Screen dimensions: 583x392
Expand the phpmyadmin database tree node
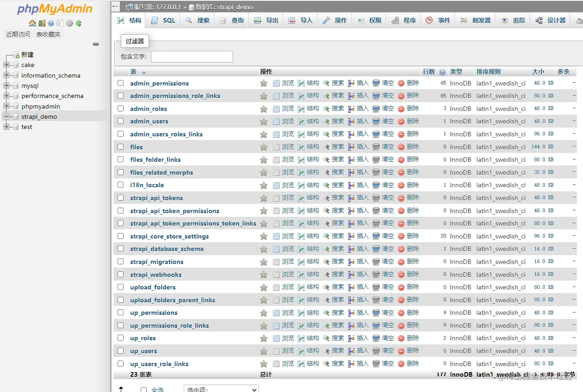pyautogui.click(x=6, y=106)
